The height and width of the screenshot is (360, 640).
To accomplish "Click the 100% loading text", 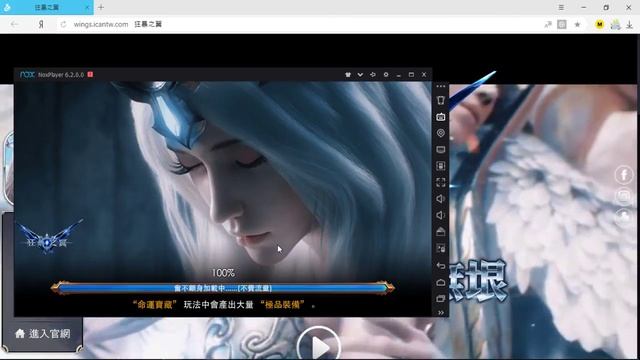I will (x=223, y=273).
